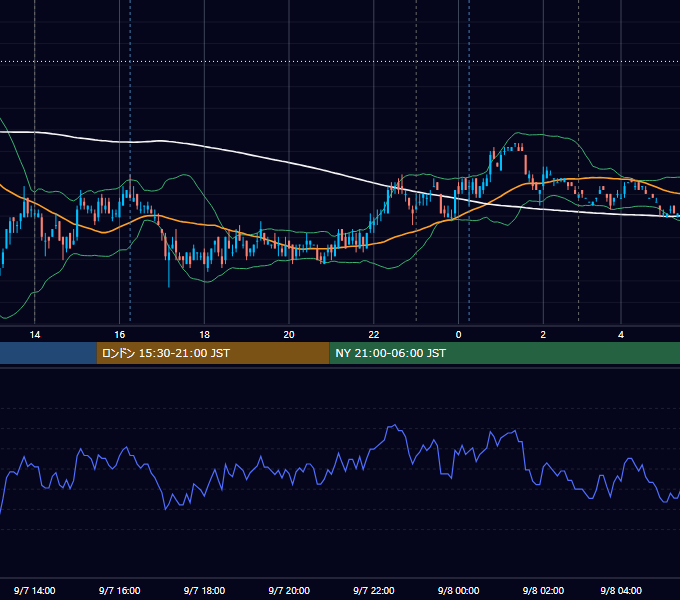680x600 pixels.
Task: Click the blue session bar before ロンドン
Action: click(x=48, y=353)
